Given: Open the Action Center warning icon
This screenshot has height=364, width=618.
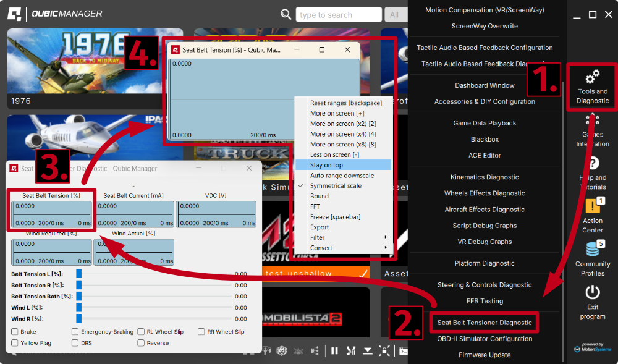Looking at the screenshot, I should (592, 206).
